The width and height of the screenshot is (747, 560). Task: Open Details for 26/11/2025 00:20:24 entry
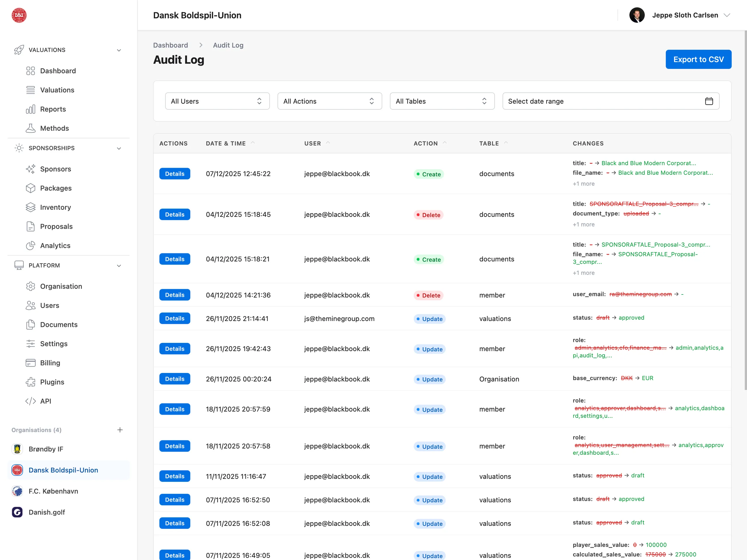(174, 379)
